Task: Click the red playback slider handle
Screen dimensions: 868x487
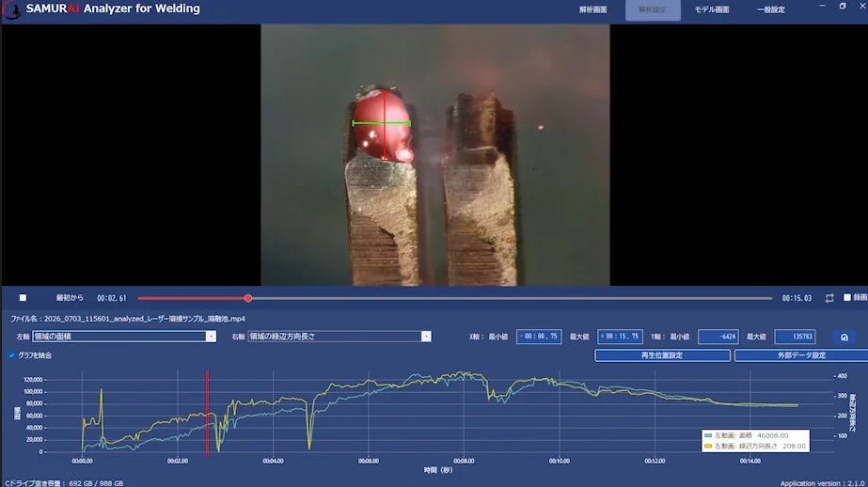Action: pos(248,298)
